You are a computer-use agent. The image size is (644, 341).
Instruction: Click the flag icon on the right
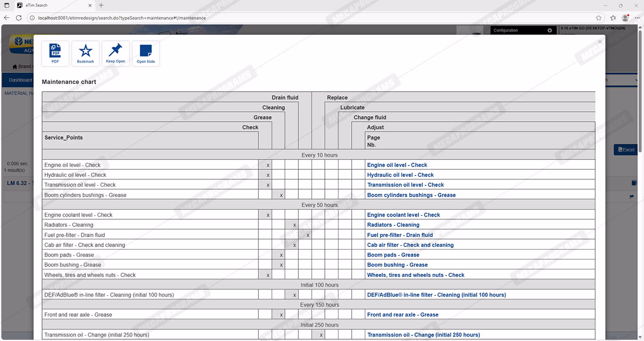632,197
